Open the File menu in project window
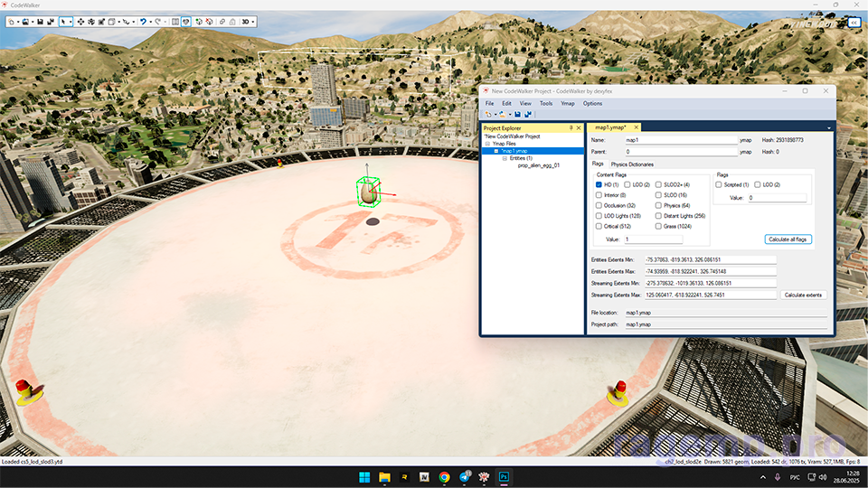868x488 pixels. [489, 103]
